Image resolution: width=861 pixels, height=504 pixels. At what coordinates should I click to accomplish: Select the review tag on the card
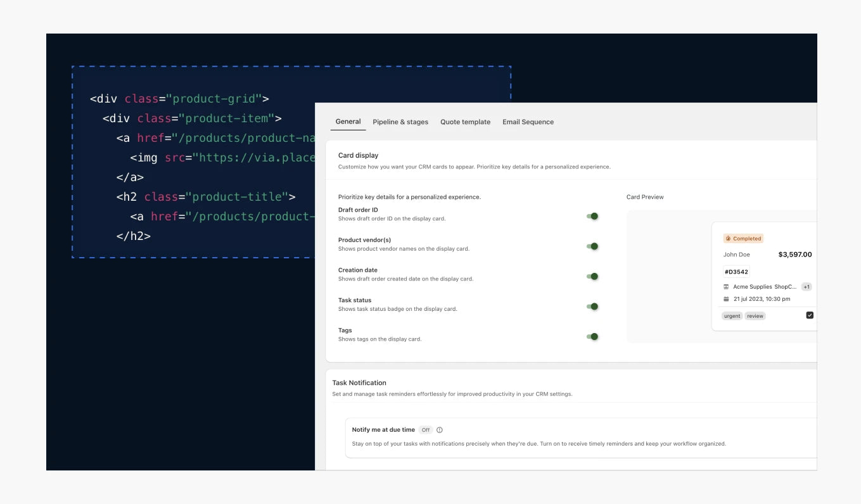coord(755,316)
